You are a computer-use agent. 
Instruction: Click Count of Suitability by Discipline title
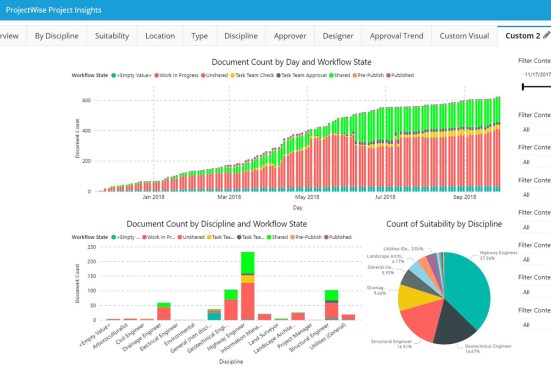point(444,224)
